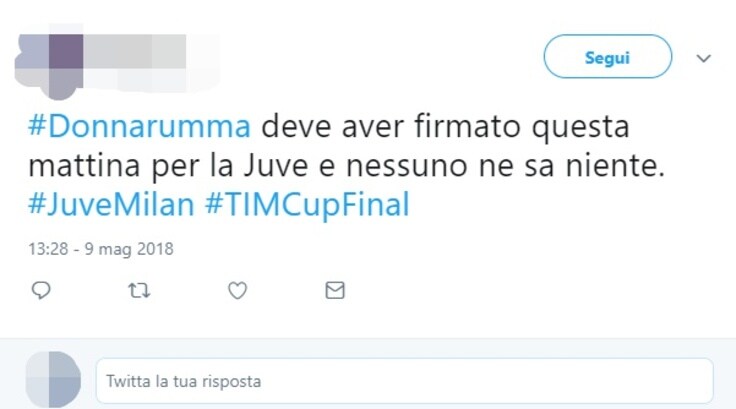Like the tweet with the heart icon
Screen dimensions: 736x409
(238, 291)
